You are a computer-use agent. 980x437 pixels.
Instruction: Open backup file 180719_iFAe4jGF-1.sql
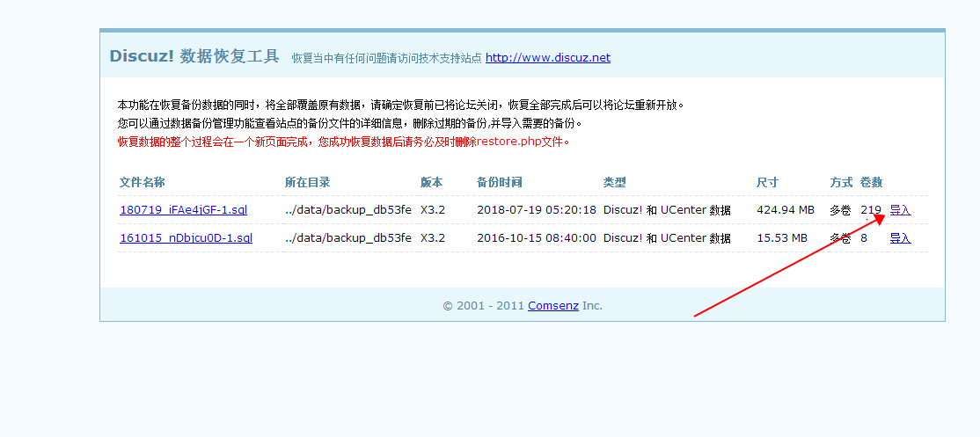tap(186, 210)
